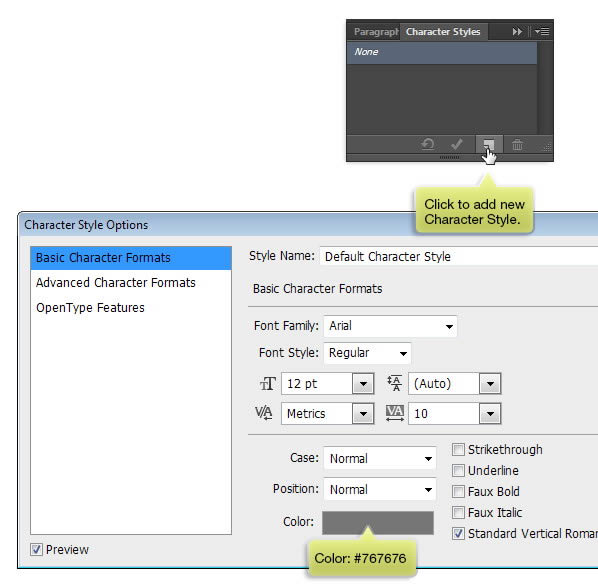
Task: Click the clear override reset icon
Action: click(428, 145)
